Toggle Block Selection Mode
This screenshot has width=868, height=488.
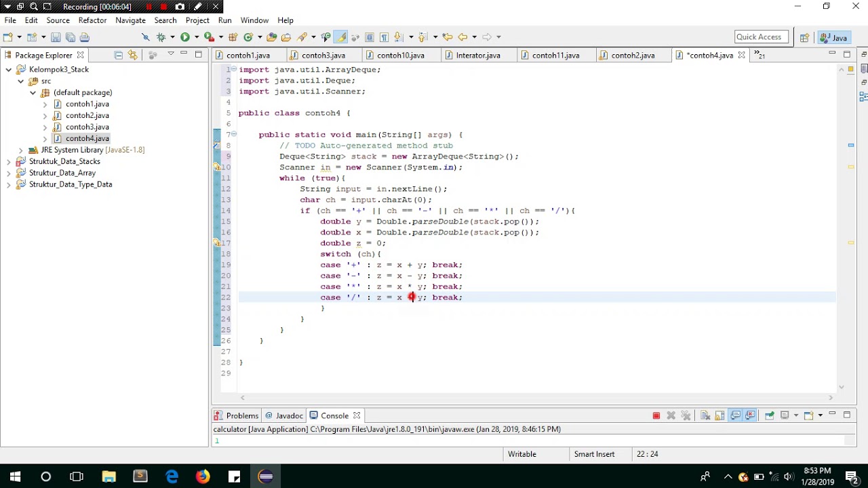tap(370, 37)
